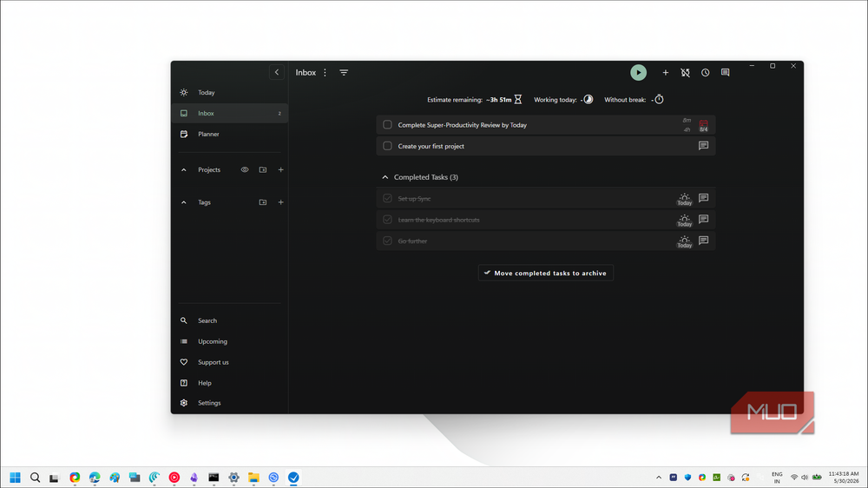Open red due date icon on Review task
The image size is (868, 488).
click(704, 126)
